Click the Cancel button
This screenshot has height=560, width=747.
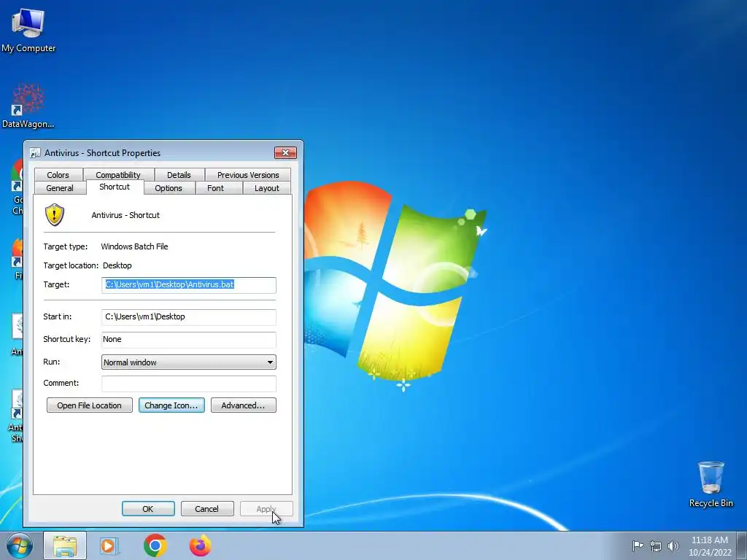pos(207,508)
